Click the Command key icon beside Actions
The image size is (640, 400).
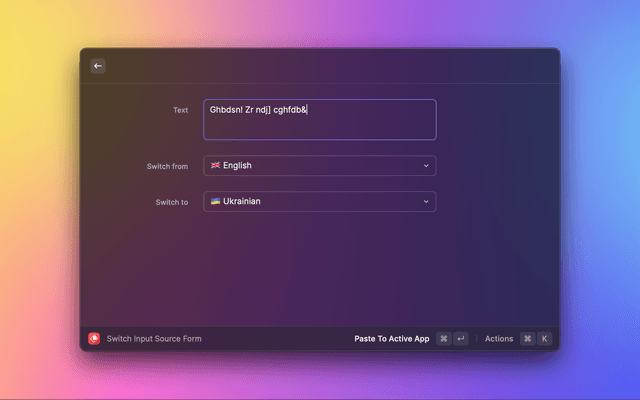pos(527,339)
